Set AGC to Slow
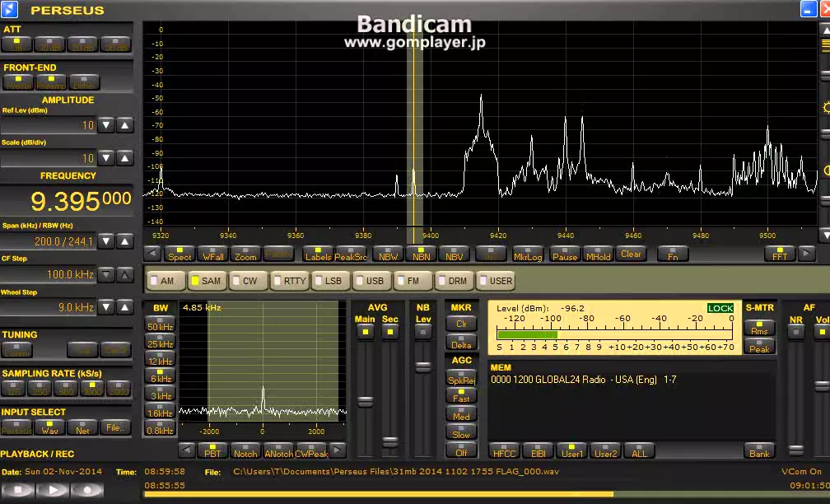 click(x=461, y=432)
